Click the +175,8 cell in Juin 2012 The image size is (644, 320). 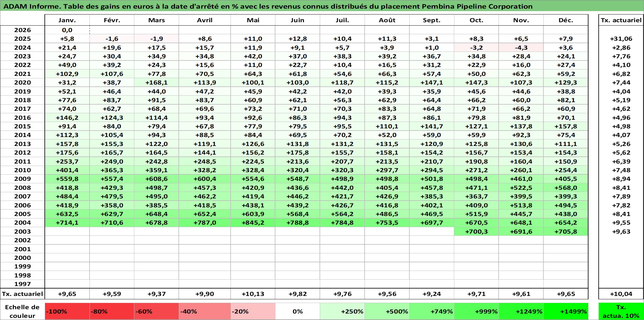(298, 152)
